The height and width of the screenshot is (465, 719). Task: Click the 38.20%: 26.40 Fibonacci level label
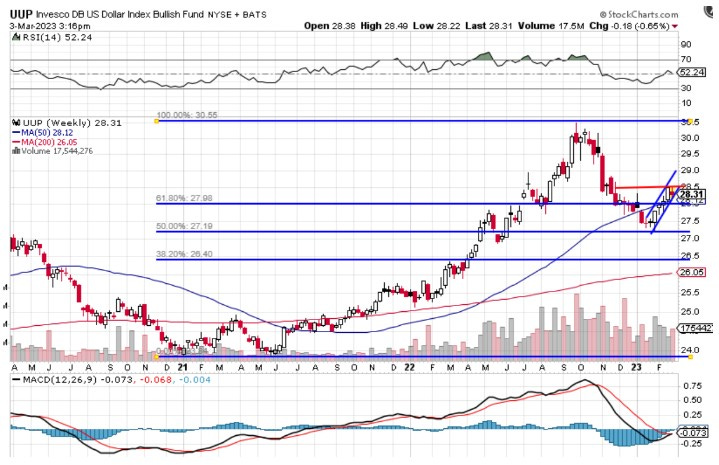coord(185,255)
